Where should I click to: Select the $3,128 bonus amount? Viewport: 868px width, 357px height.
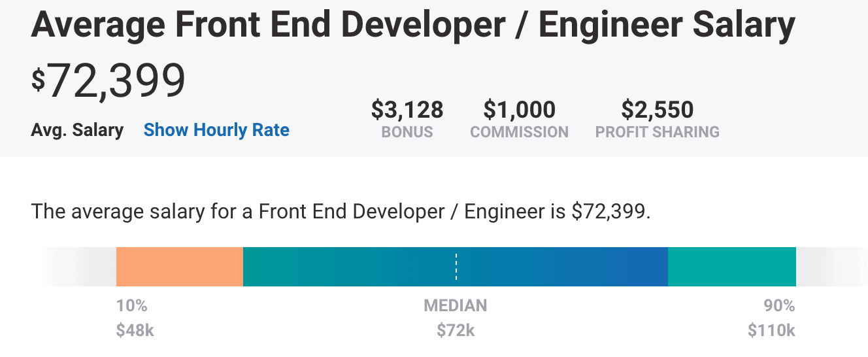click(x=407, y=109)
